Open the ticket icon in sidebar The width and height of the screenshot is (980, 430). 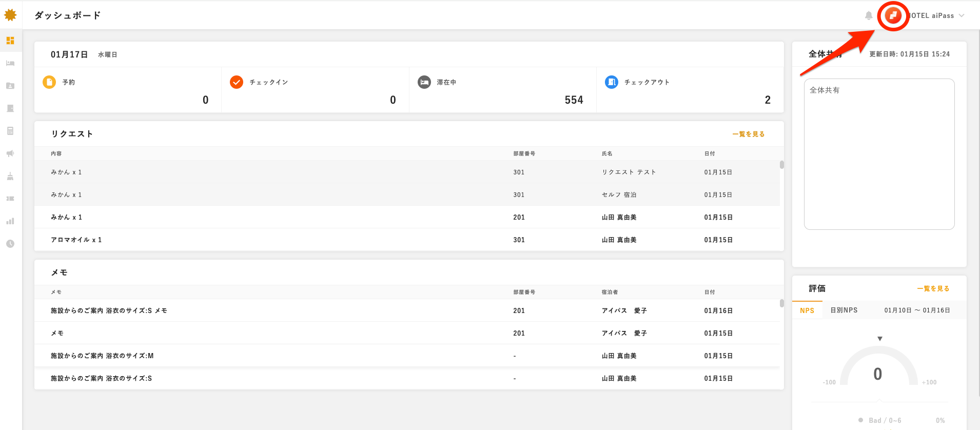coord(10,199)
